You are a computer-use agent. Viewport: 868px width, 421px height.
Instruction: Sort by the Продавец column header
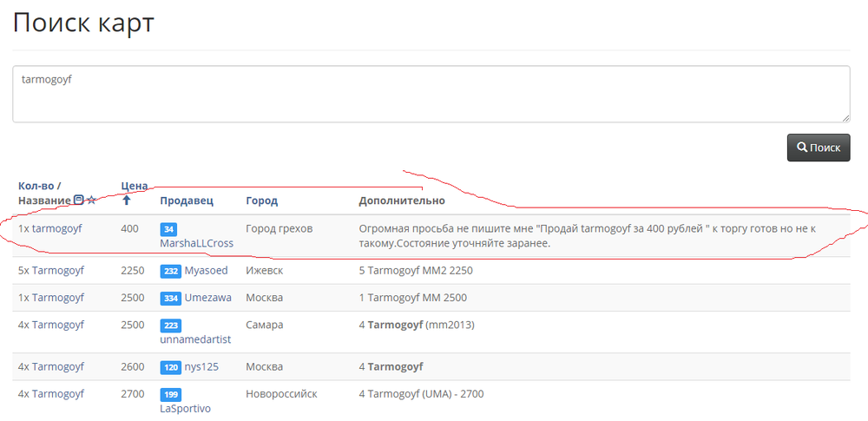pos(186,201)
